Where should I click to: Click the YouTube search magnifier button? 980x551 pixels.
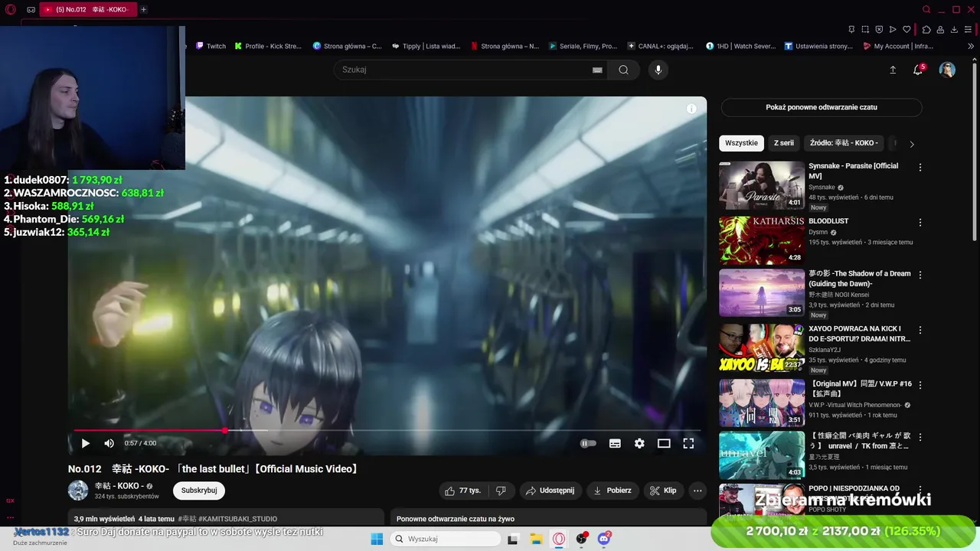click(623, 70)
